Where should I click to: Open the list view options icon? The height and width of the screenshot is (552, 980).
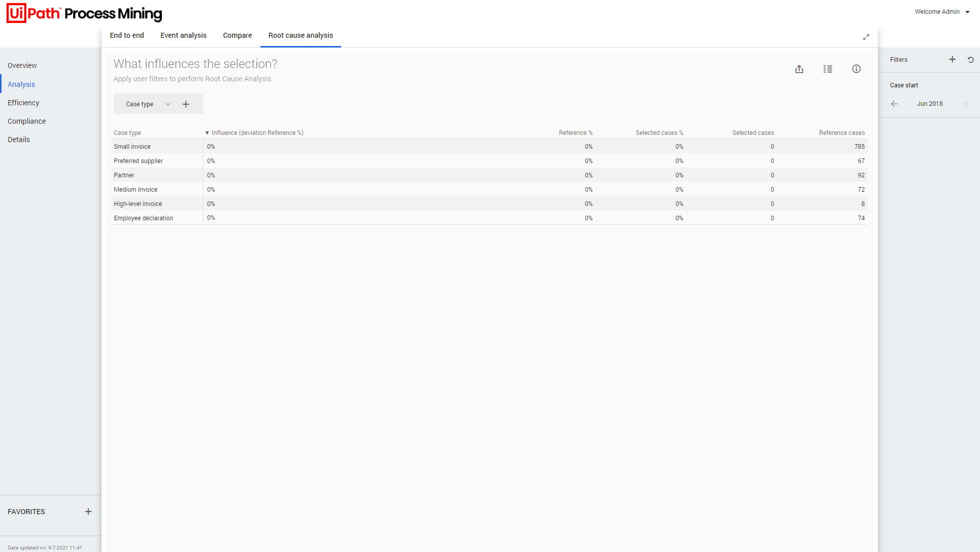(828, 69)
